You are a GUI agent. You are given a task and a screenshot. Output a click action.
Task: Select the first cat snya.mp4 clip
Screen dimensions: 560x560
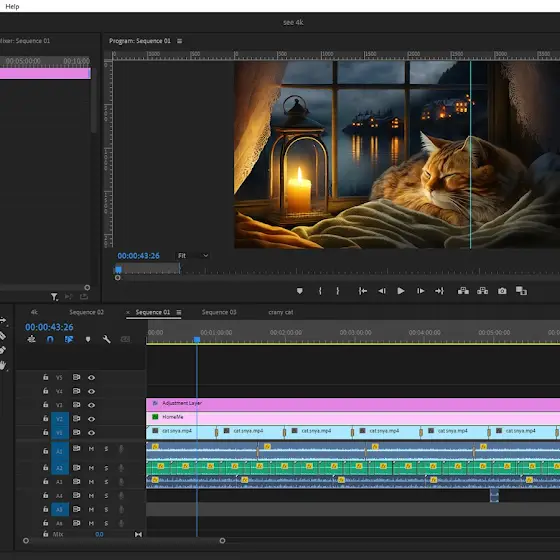[x=181, y=432]
